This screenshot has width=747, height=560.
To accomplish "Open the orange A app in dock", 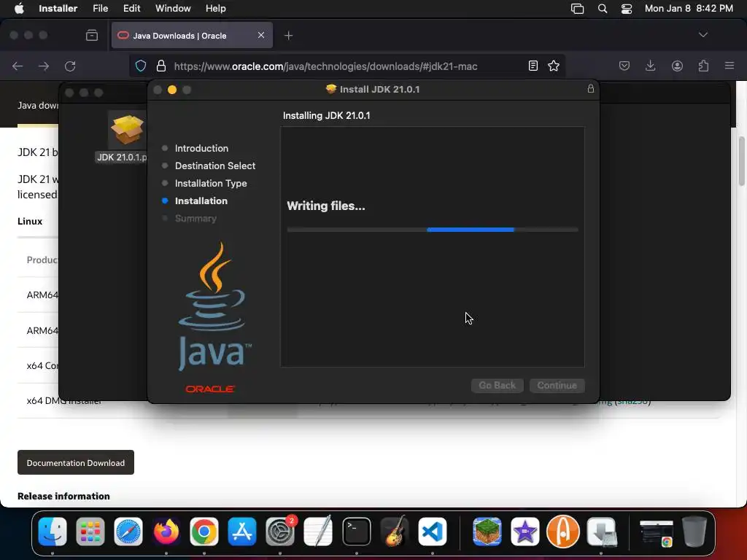I will pyautogui.click(x=563, y=532).
